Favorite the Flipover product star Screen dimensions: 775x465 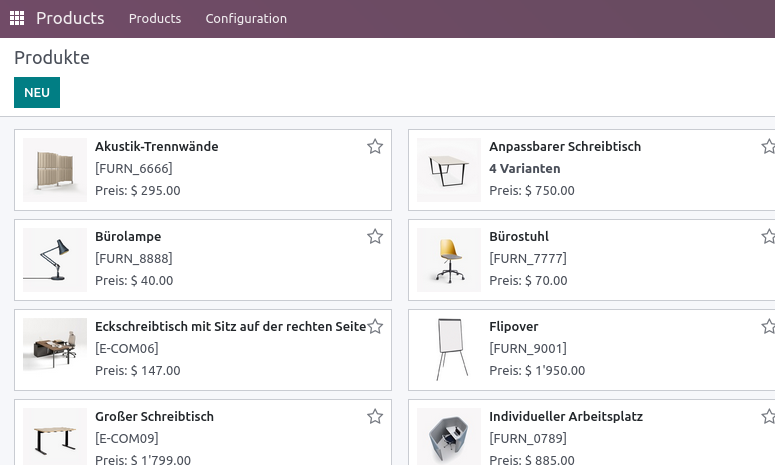click(x=769, y=327)
